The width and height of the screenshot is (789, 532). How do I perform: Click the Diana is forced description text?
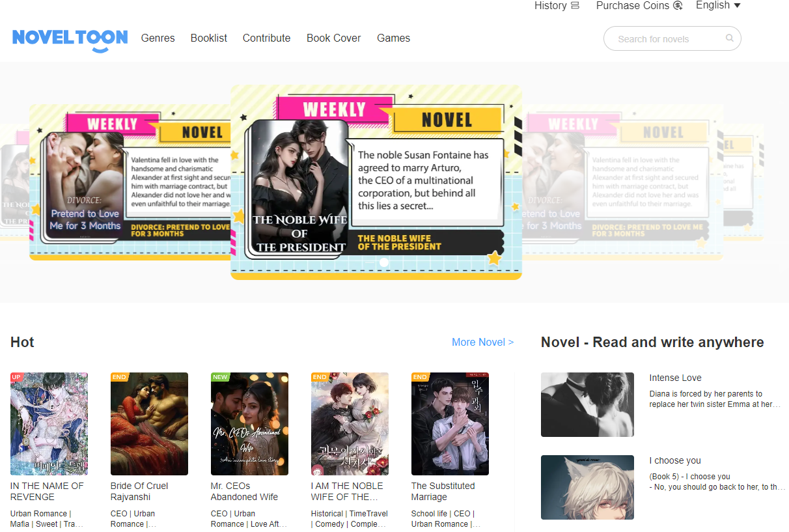(715, 399)
